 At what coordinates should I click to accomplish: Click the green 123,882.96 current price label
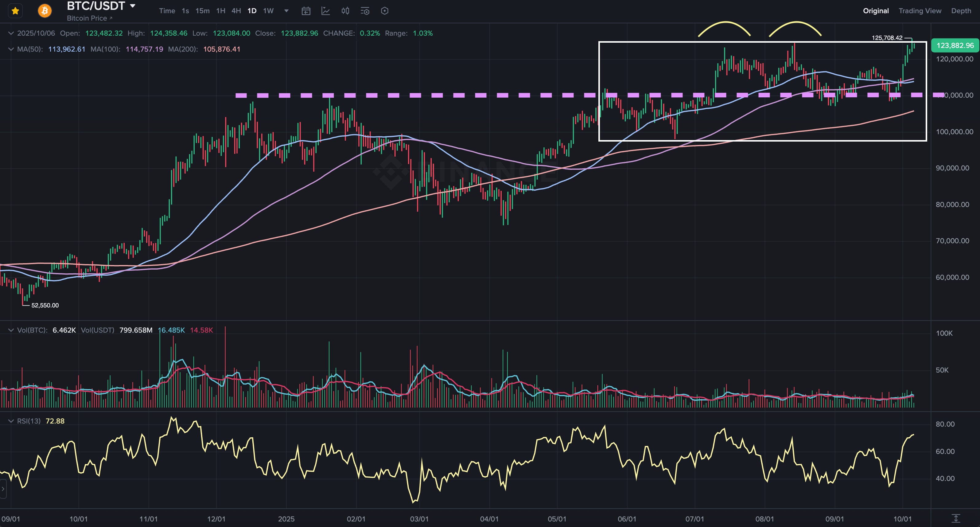tap(955, 45)
